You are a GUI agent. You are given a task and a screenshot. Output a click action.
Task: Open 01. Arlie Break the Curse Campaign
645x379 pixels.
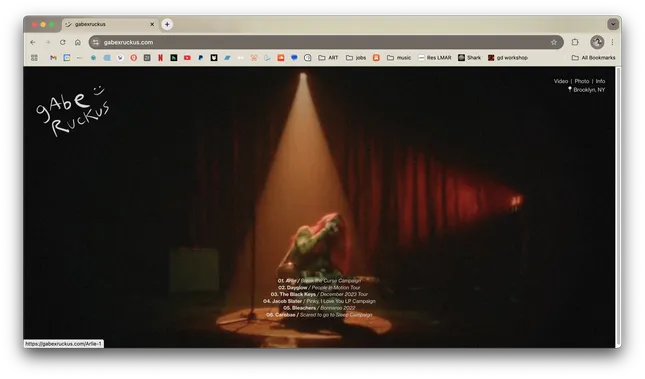(x=319, y=281)
